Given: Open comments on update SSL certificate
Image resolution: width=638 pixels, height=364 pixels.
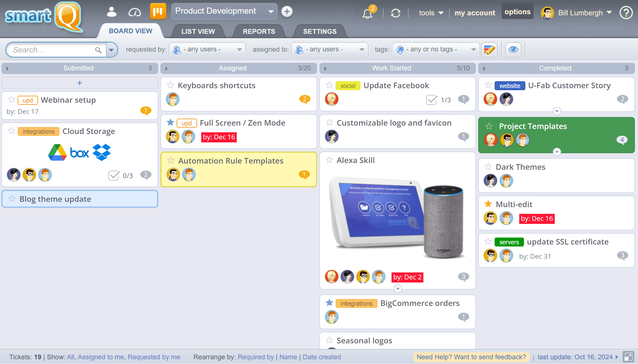Looking at the screenshot, I should pyautogui.click(x=622, y=256).
